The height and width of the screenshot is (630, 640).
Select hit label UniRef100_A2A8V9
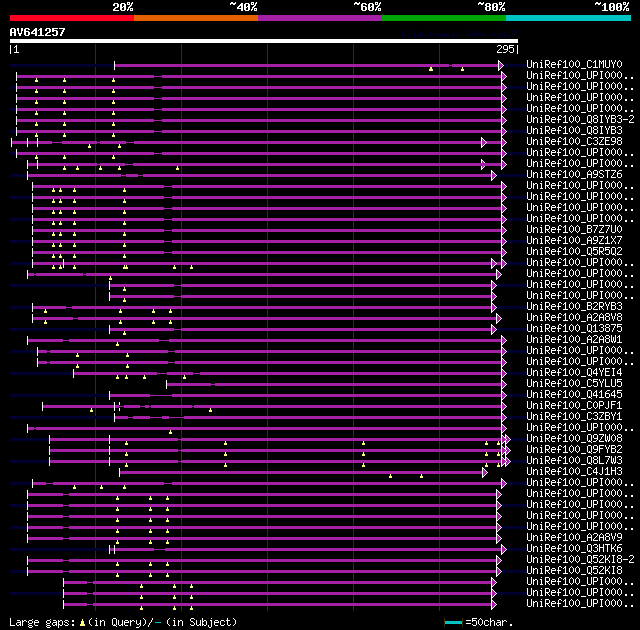(574, 538)
